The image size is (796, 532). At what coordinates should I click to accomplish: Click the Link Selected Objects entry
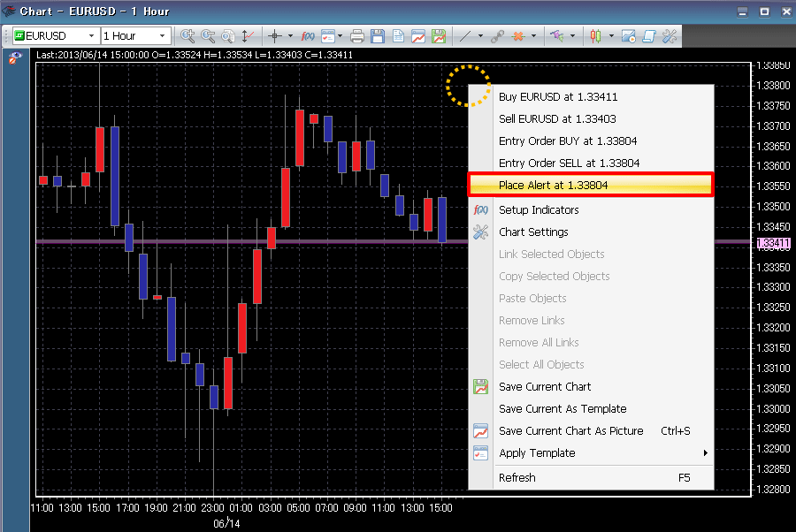[591, 255]
